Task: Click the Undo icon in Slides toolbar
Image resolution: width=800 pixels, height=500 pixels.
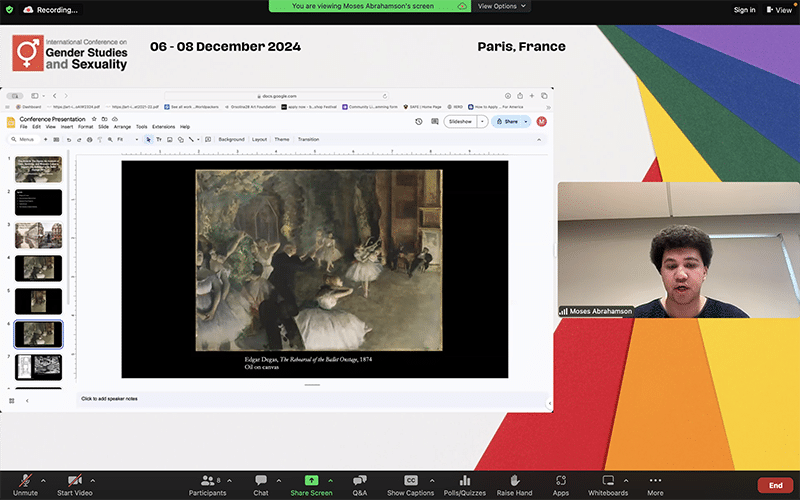Action: [x=69, y=139]
